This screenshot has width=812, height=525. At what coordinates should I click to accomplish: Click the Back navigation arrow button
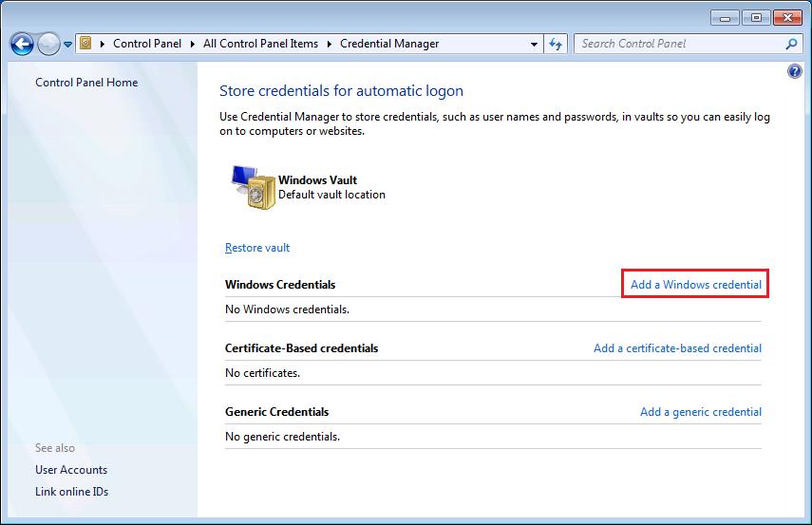22,44
